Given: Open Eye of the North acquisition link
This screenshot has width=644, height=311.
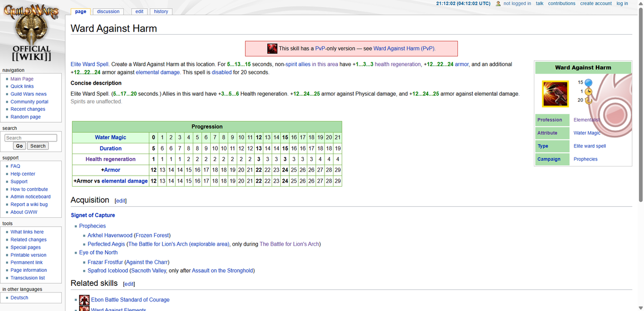Looking at the screenshot, I should pos(98,253).
